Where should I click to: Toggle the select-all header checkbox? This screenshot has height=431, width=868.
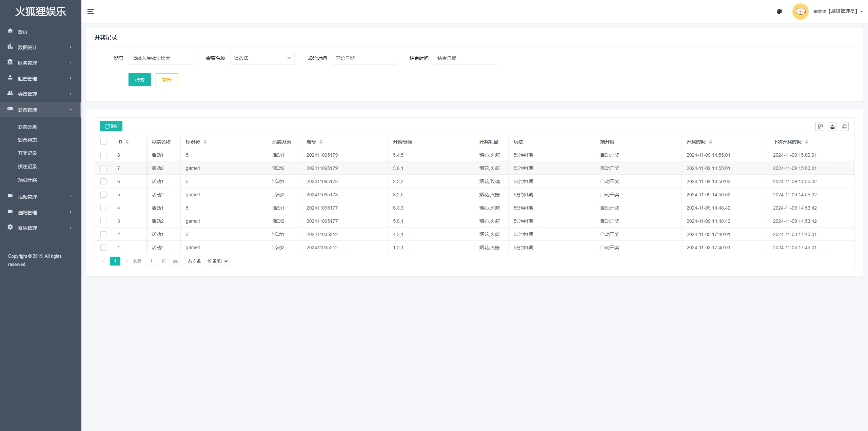coord(103,142)
